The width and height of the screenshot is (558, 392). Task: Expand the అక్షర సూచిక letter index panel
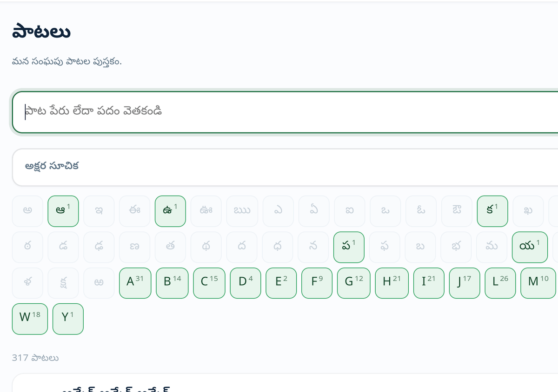coord(285,167)
